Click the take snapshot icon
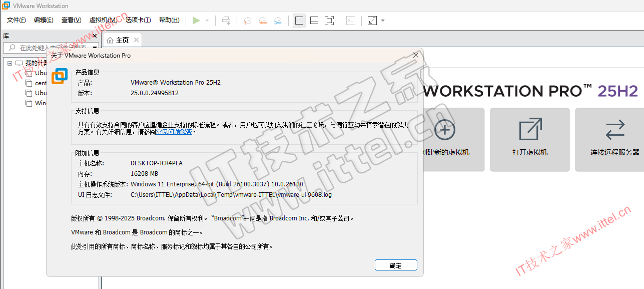This screenshot has width=644, height=289. click(x=247, y=21)
